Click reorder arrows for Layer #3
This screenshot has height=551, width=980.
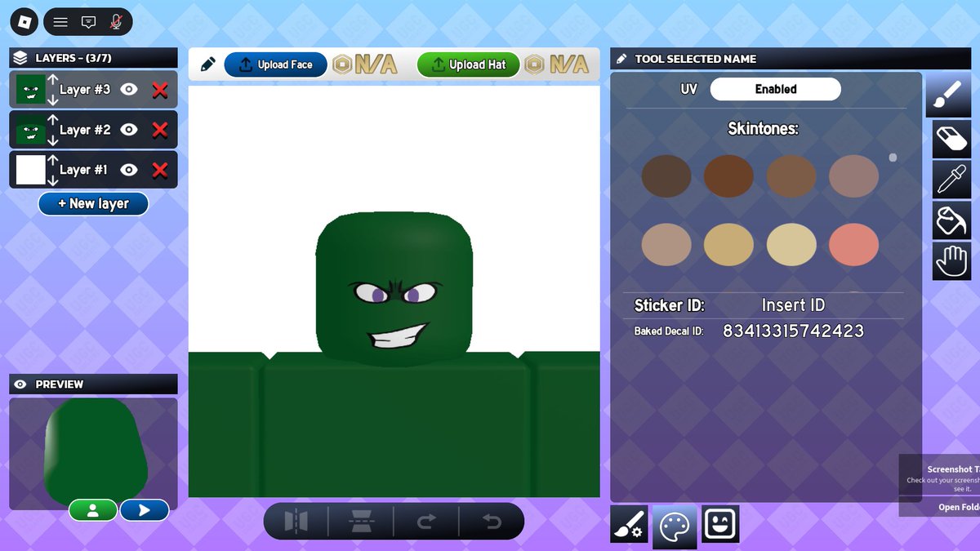pyautogui.click(x=52, y=90)
